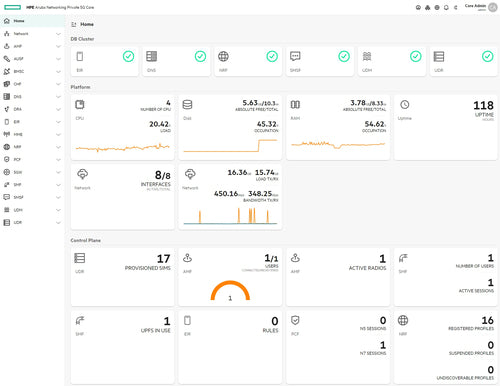Click the CPU load graph
Image resolution: width=500 pixels, height=386 pixels.
tap(123, 147)
